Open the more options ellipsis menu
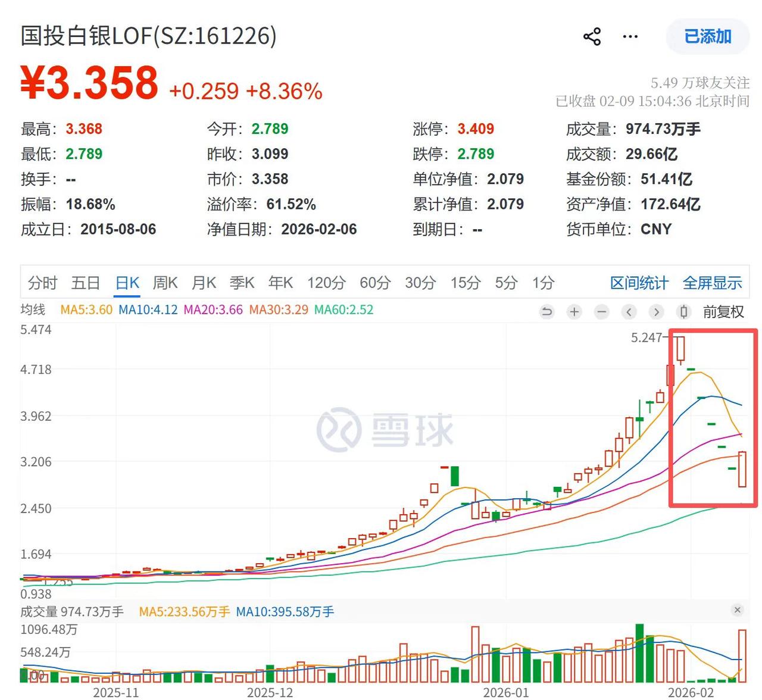 coord(629,37)
